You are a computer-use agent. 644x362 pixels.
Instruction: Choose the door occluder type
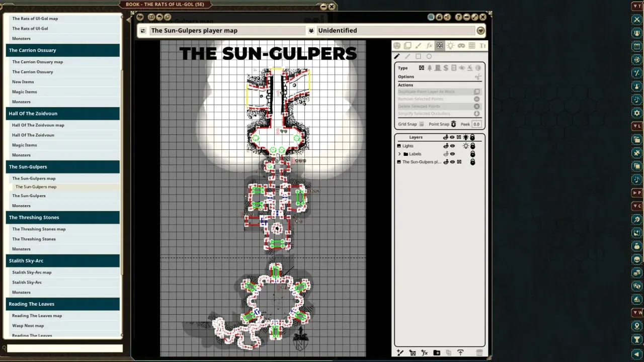[438, 68]
